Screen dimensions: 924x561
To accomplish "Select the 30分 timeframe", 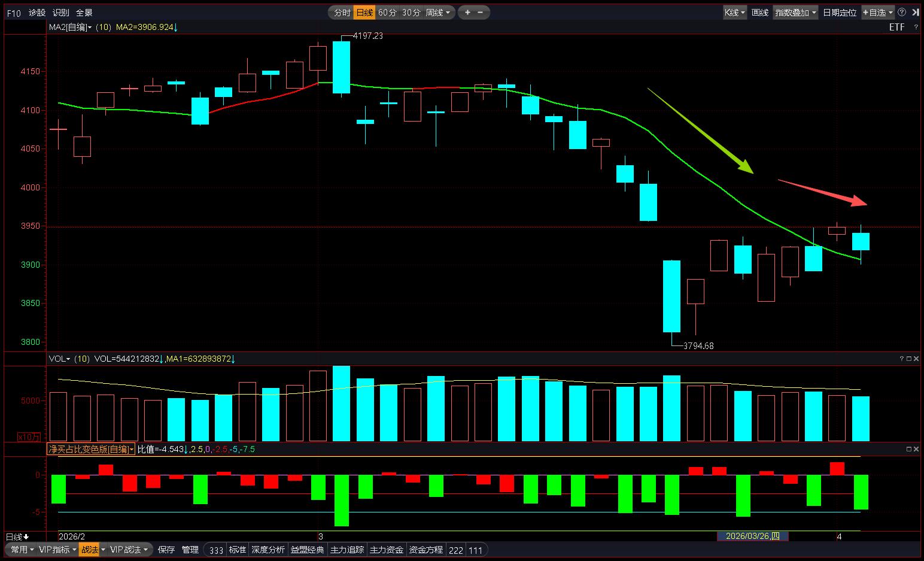I will pos(411,13).
